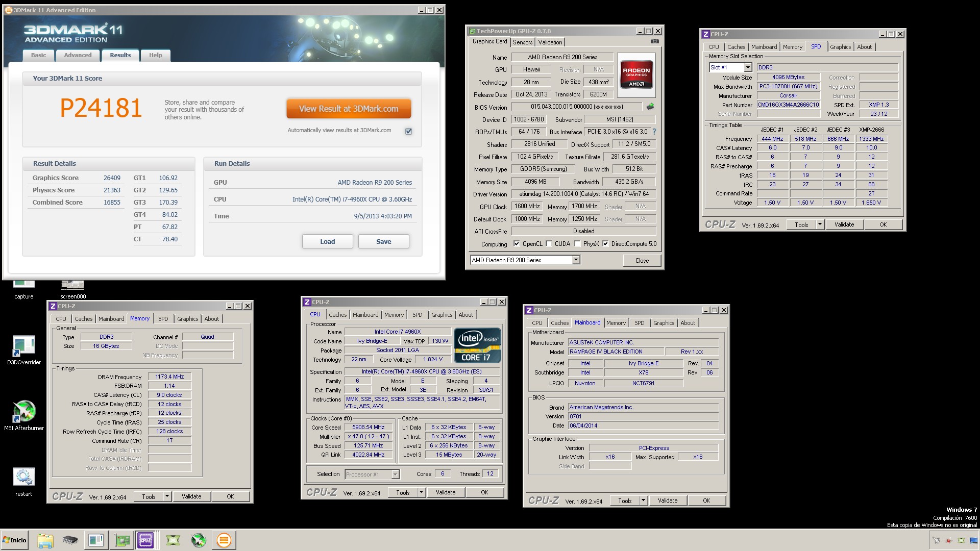Viewport: 980px width, 551px height.
Task: Click the Graphics Score value 26409
Action: (112, 178)
